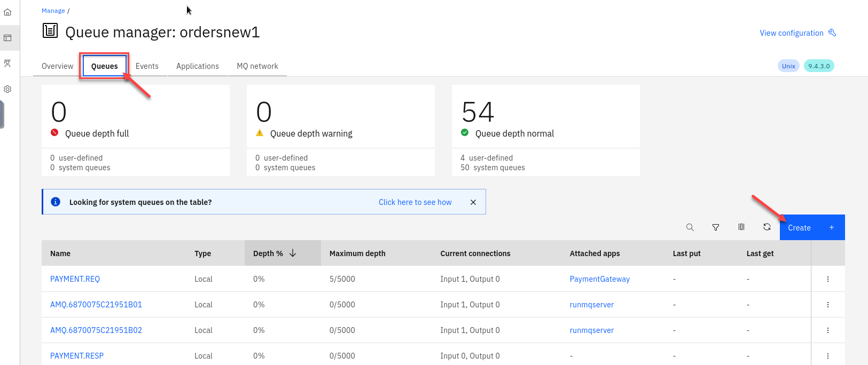Open the Manage icon in left sidebar
The height and width of the screenshot is (365, 868).
tap(7, 38)
